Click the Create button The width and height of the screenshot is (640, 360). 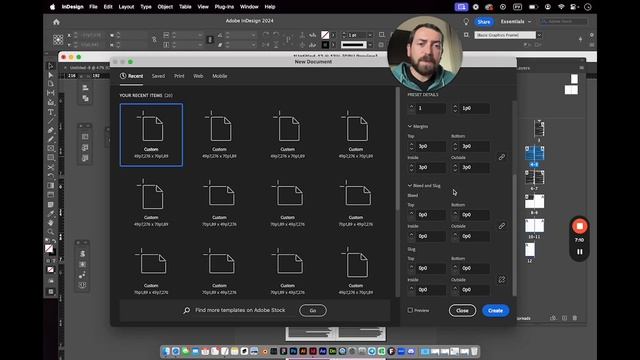(496, 311)
